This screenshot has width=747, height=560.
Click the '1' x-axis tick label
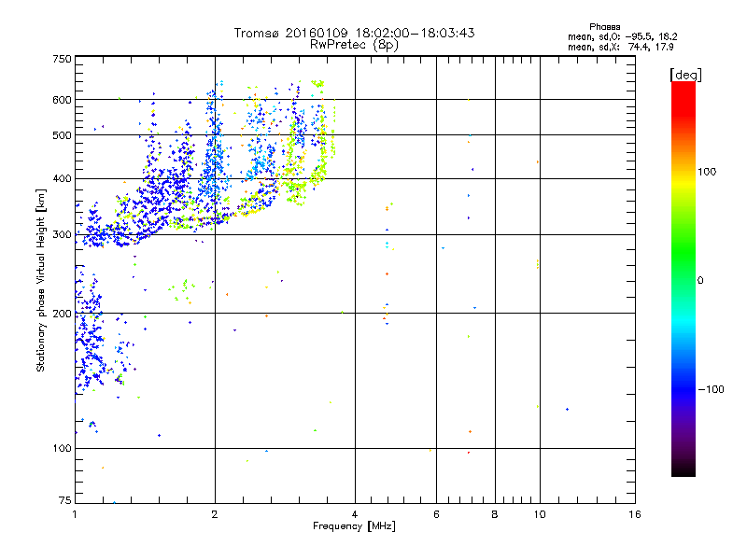tap(75, 514)
